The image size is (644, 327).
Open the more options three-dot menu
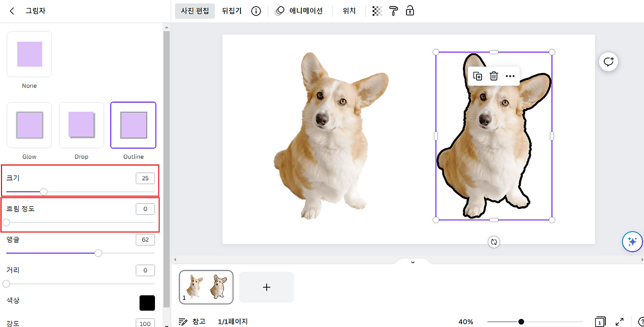click(x=510, y=76)
